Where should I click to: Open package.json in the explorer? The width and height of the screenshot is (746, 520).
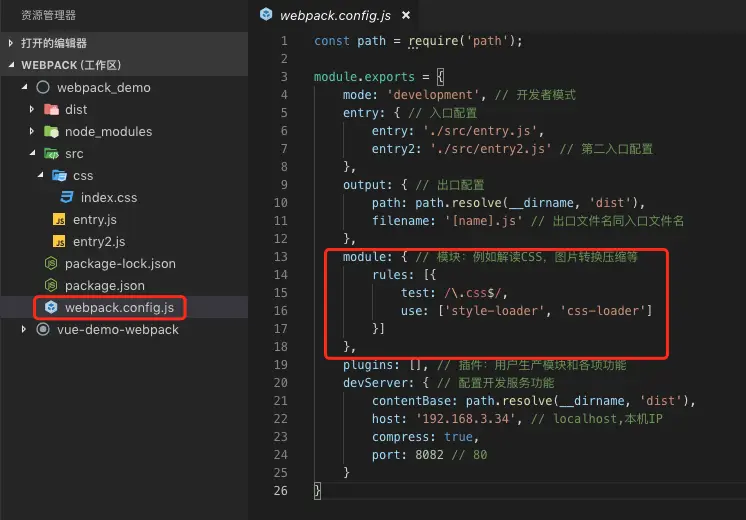click(105, 285)
